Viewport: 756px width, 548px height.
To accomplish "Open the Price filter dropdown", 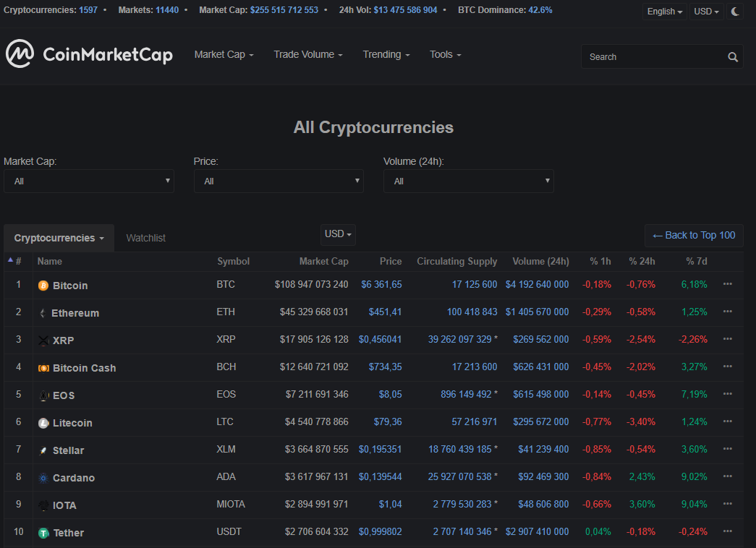I will pos(279,181).
